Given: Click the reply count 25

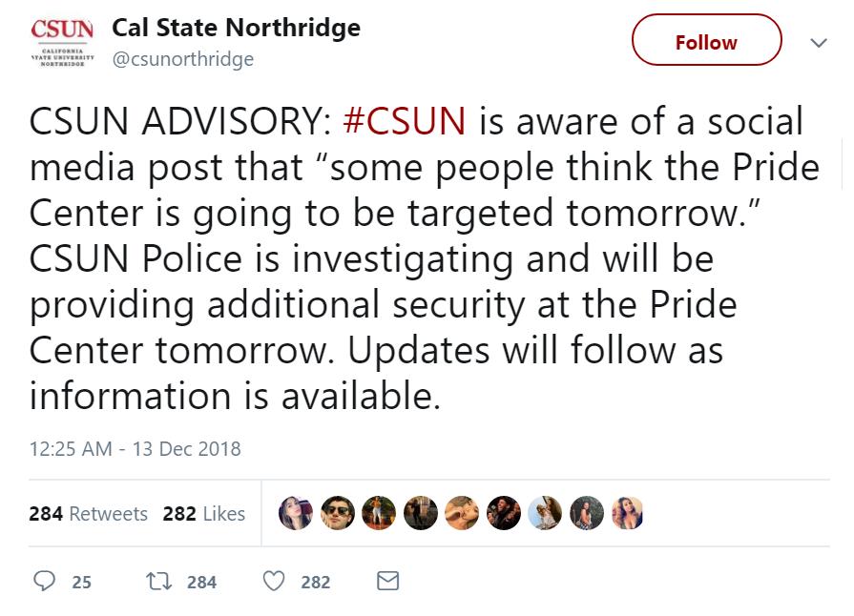Looking at the screenshot, I should point(82,583).
